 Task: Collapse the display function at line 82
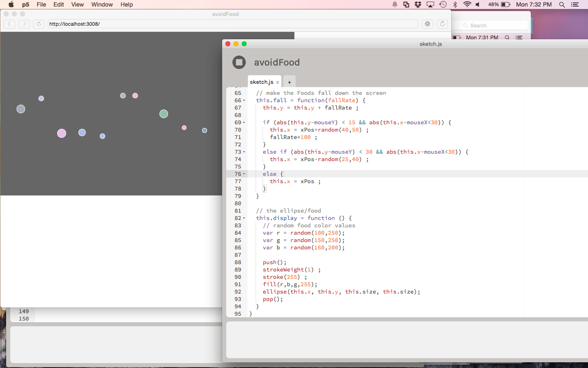coord(244,218)
